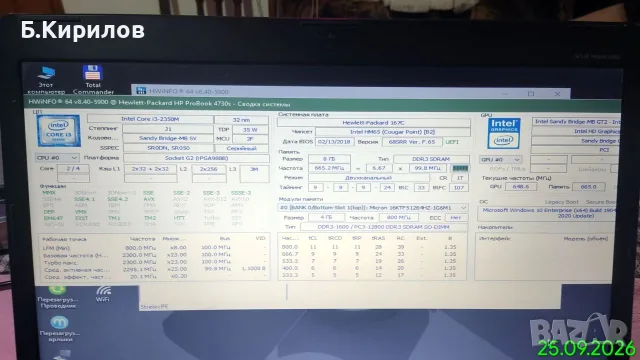Open the WiFi desktop shortcut
The height and width of the screenshot is (360, 640).
point(103,293)
